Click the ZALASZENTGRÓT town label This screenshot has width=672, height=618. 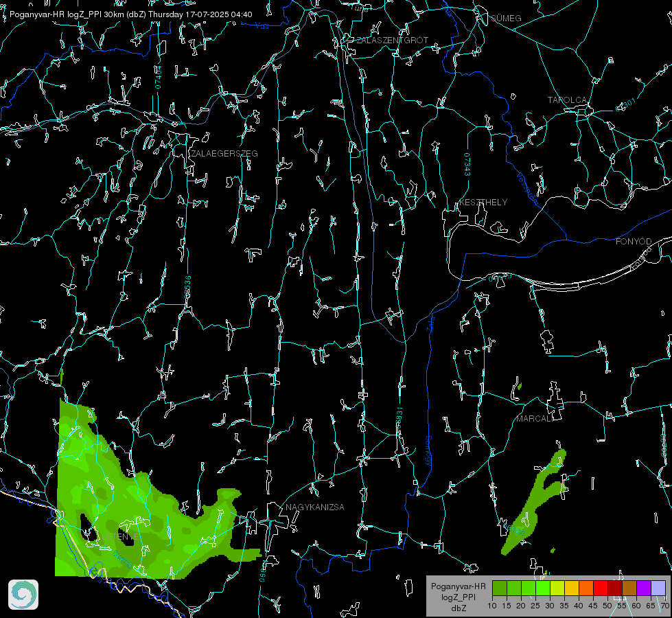click(392, 41)
